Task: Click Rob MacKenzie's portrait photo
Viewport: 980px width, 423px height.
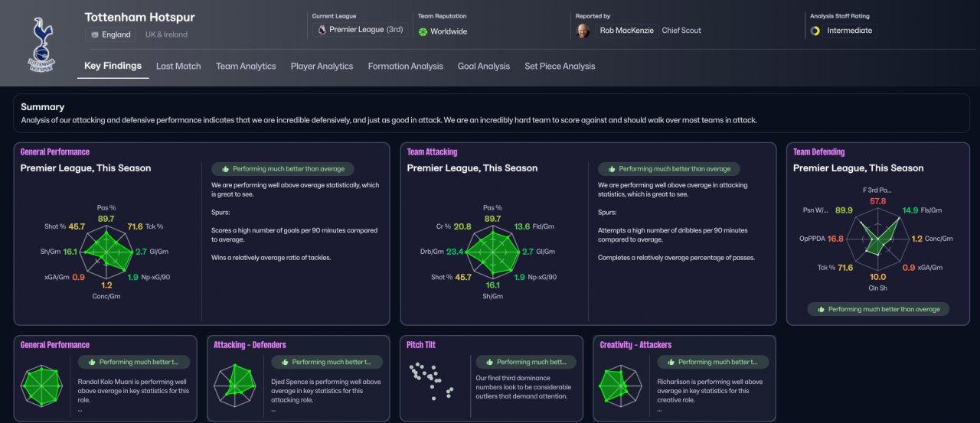Action: point(583,31)
